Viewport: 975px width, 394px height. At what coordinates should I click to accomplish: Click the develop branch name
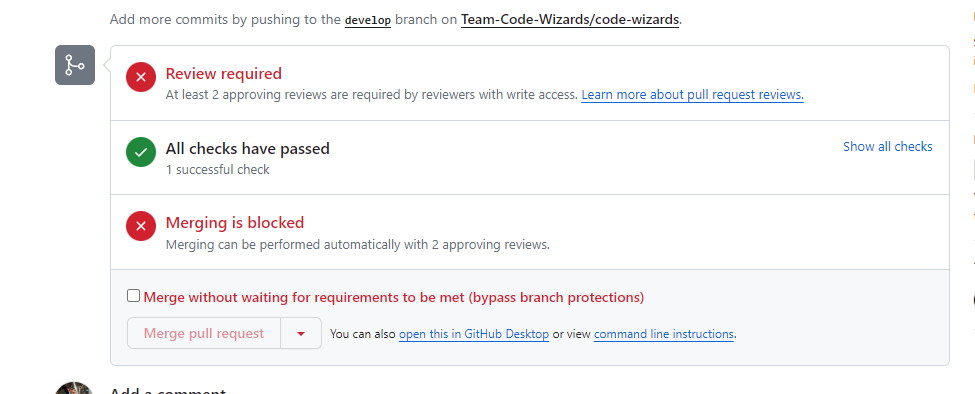tap(368, 20)
